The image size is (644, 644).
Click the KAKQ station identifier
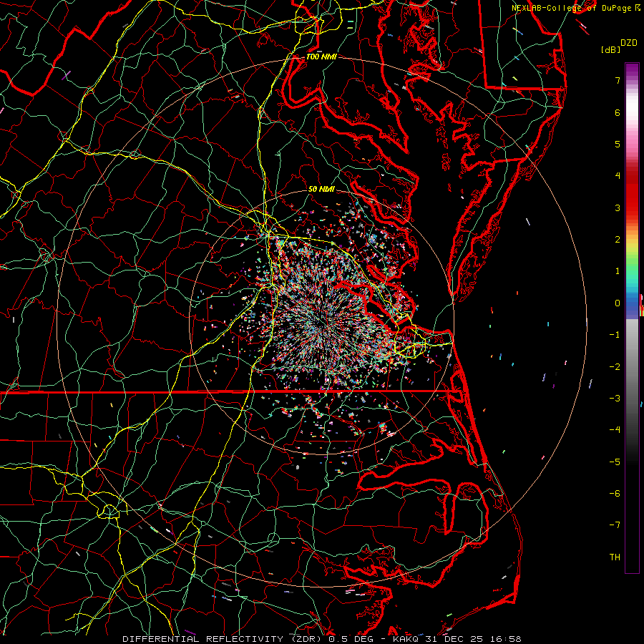406,639
